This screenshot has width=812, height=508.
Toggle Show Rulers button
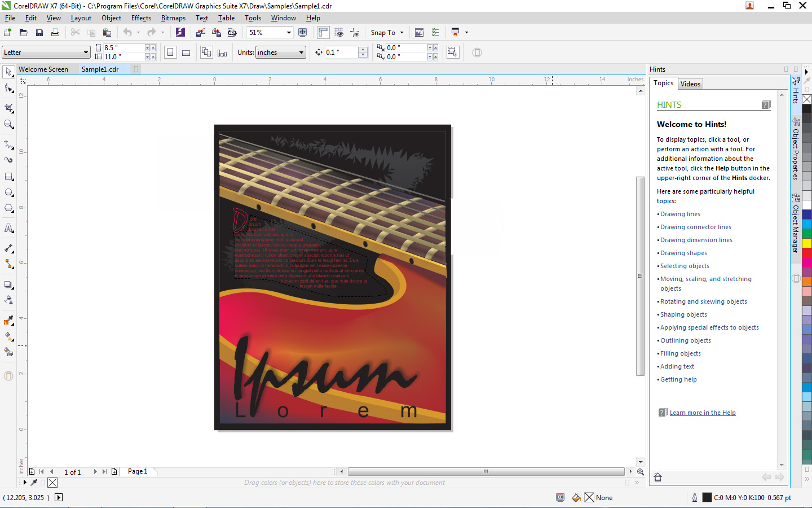(323, 33)
